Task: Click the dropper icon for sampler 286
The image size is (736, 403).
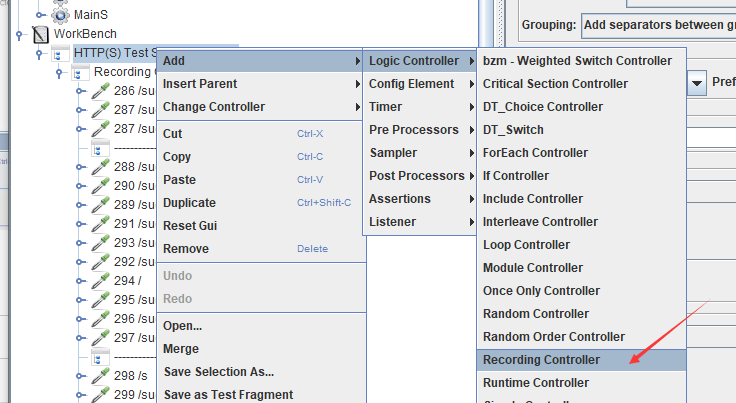Action: (x=100, y=91)
